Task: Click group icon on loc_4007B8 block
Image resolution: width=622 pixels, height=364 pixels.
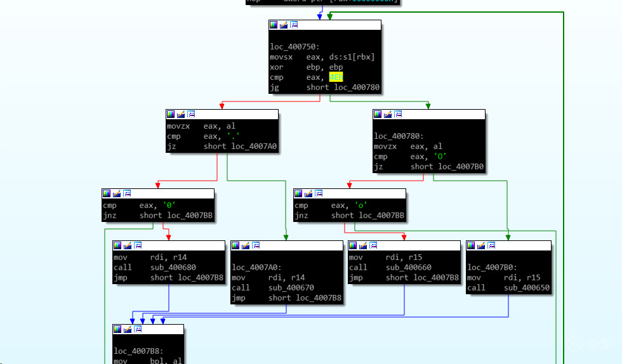Action: 138,329
